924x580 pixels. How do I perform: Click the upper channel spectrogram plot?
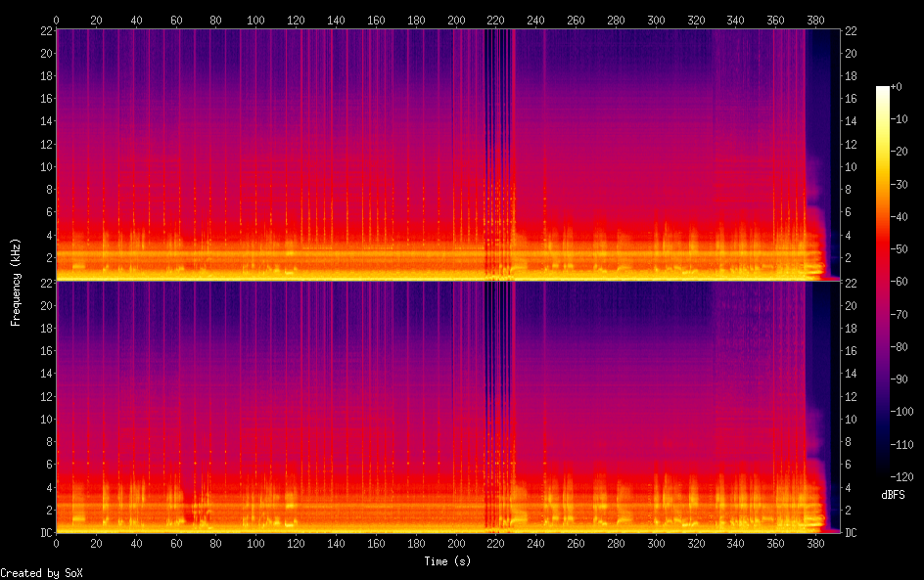tap(448, 155)
